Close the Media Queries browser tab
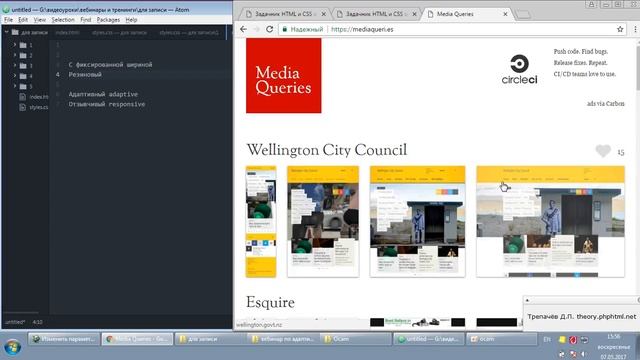 tap(505, 14)
